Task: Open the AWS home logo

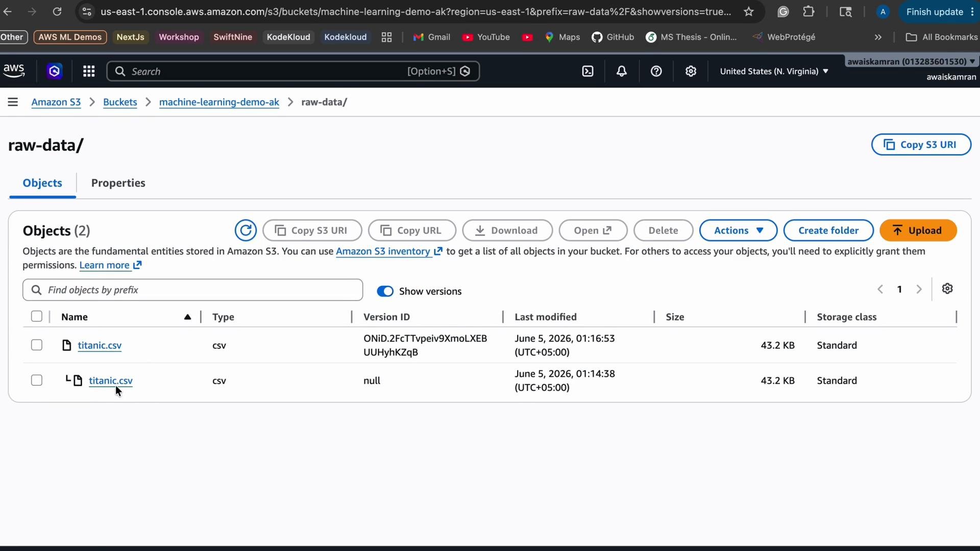Action: point(14,71)
